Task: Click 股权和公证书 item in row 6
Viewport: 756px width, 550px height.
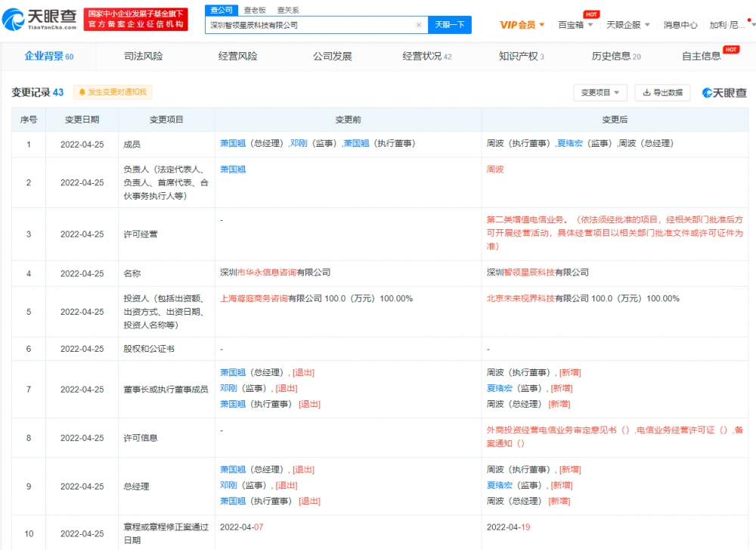Action: (x=149, y=349)
